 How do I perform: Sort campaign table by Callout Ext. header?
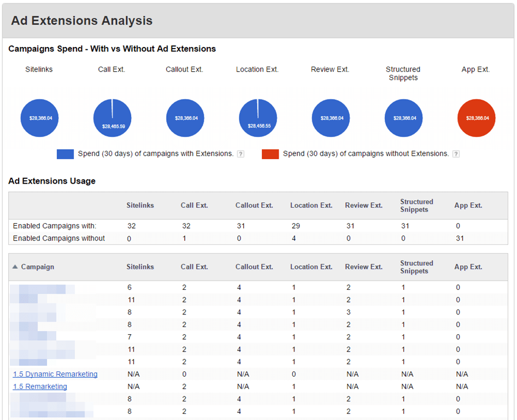[x=254, y=267]
